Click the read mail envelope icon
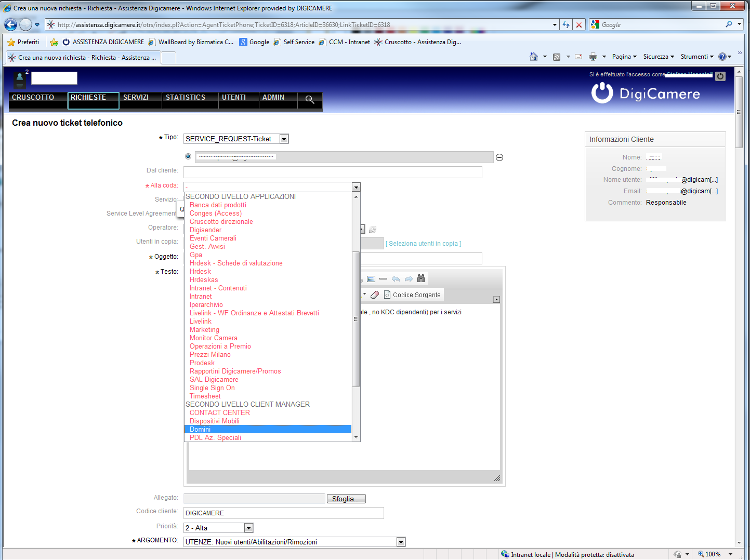Screen dimensions: 750x560 [x=578, y=57]
